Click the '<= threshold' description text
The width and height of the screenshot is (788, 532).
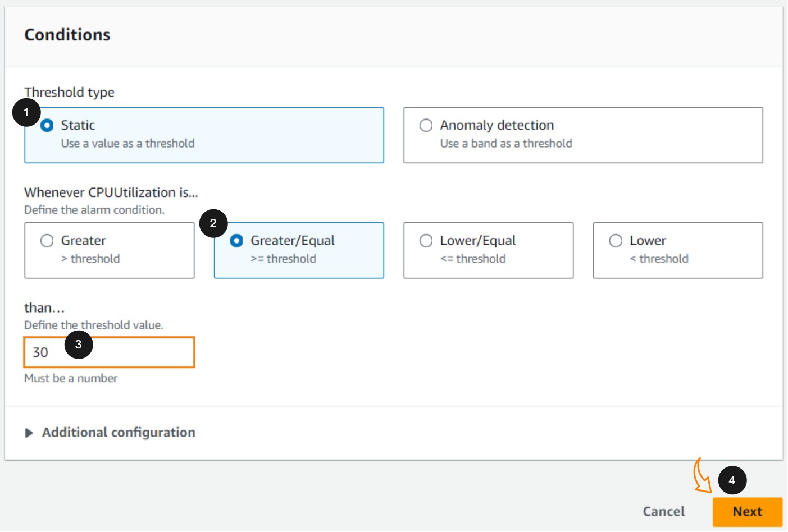(473, 259)
